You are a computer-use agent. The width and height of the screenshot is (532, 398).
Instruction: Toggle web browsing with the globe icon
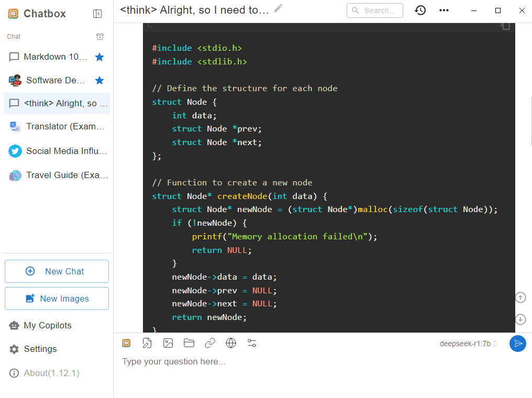231,343
